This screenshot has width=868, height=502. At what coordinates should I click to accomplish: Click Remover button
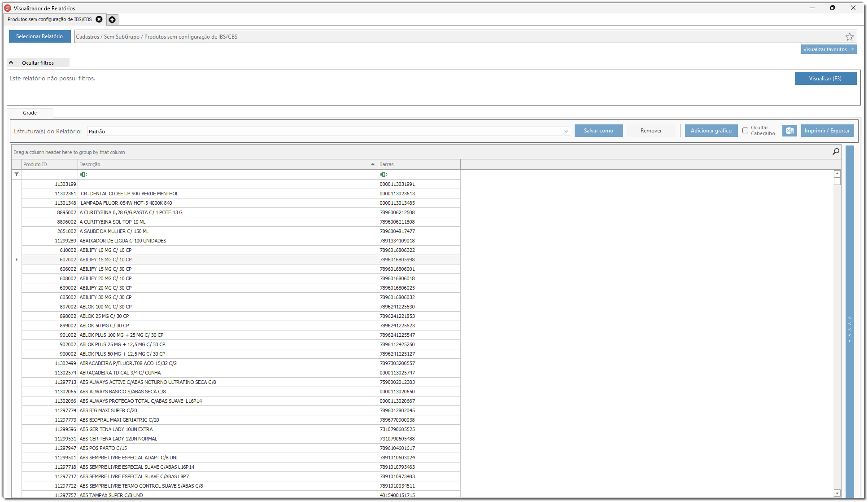tap(651, 131)
